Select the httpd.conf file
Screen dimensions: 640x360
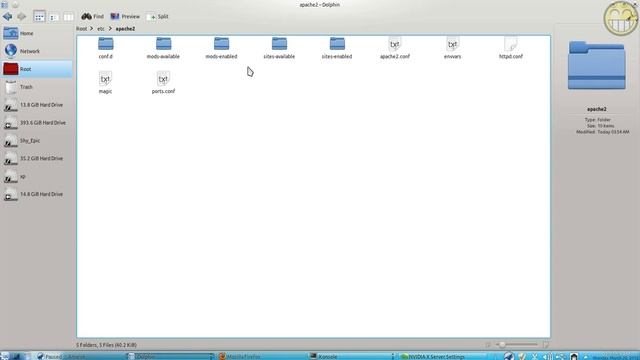pyautogui.click(x=511, y=48)
